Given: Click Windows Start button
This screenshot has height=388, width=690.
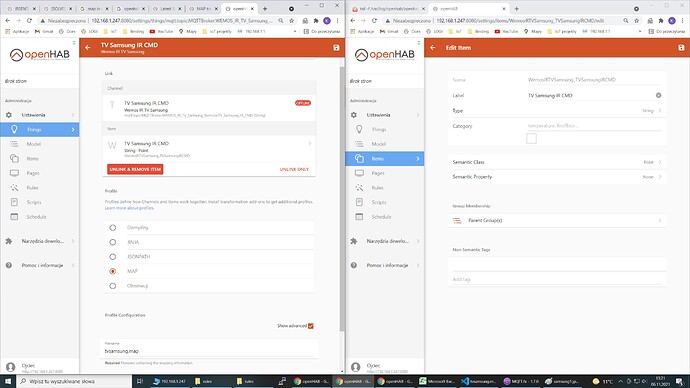Looking at the screenshot, I should tap(8, 381).
